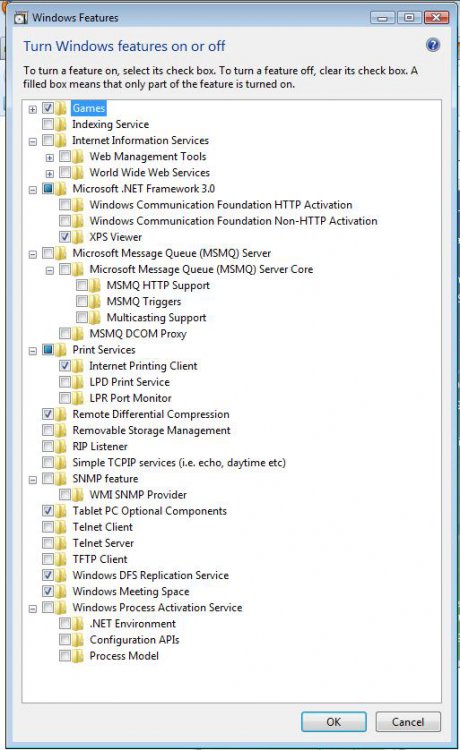
Task: Disable Internet Printing Client checkbox
Action: (x=65, y=366)
